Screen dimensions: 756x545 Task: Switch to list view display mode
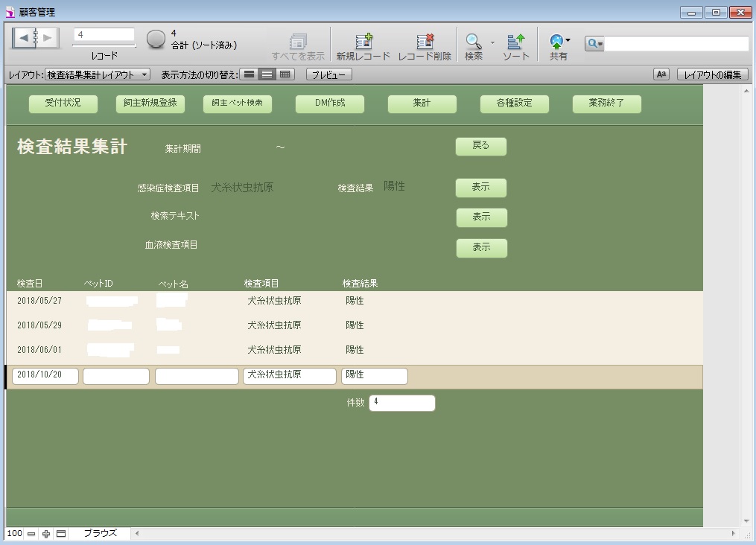[x=267, y=74]
